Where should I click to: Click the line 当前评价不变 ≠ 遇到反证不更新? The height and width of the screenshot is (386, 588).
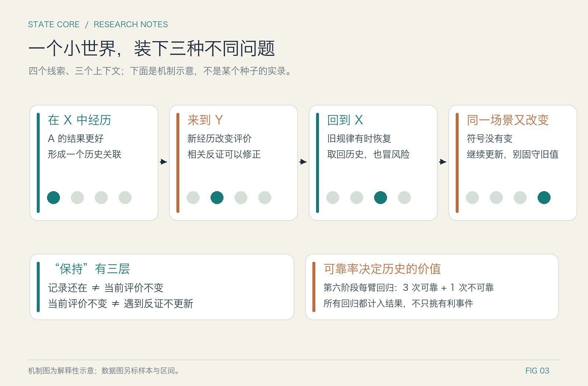coord(121,304)
